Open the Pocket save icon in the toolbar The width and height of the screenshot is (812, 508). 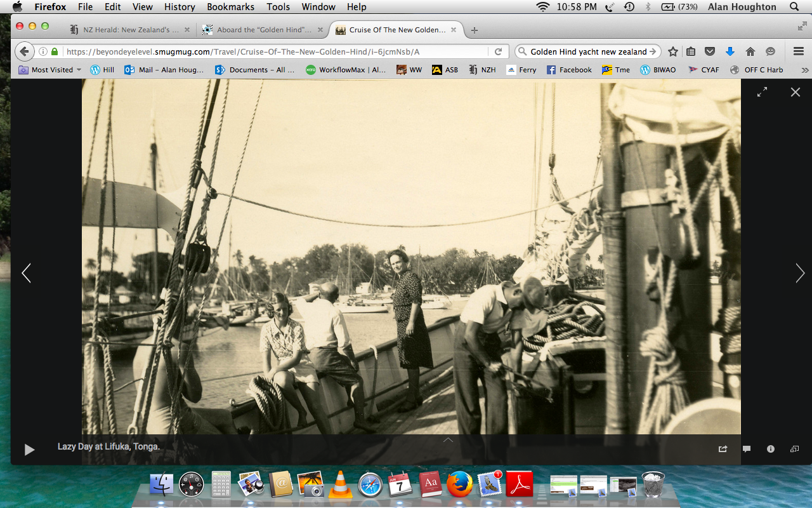pyautogui.click(x=710, y=51)
